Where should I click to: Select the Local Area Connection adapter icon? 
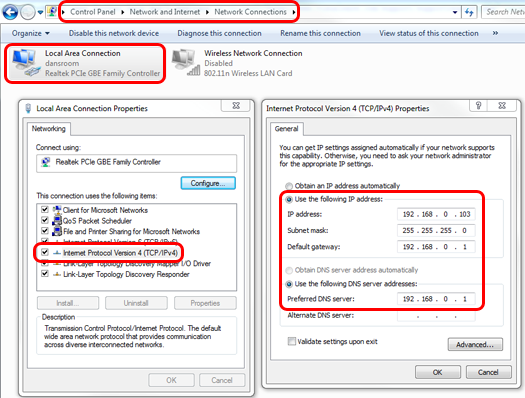[25, 63]
